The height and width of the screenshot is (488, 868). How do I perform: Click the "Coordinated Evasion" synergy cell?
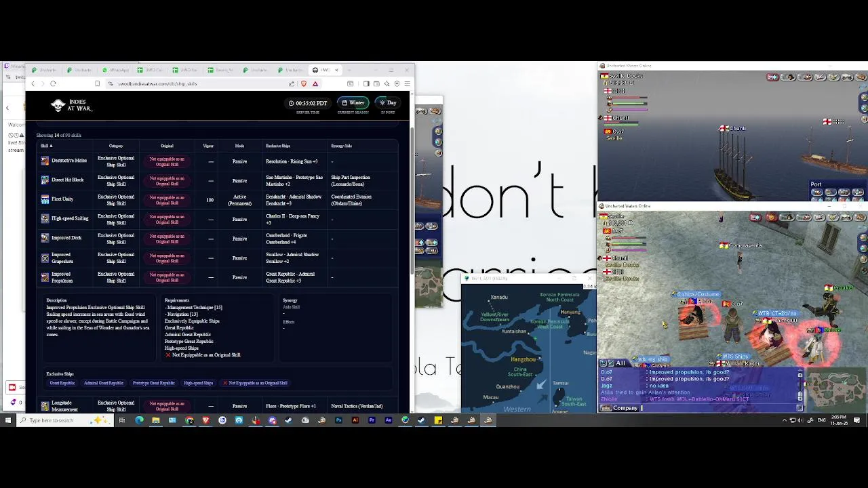tap(351, 200)
